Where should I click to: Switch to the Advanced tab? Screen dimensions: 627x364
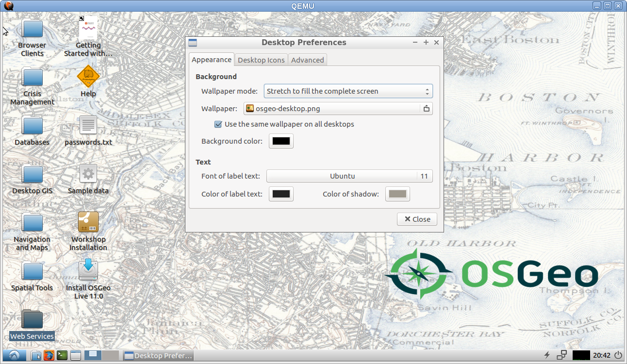point(307,60)
